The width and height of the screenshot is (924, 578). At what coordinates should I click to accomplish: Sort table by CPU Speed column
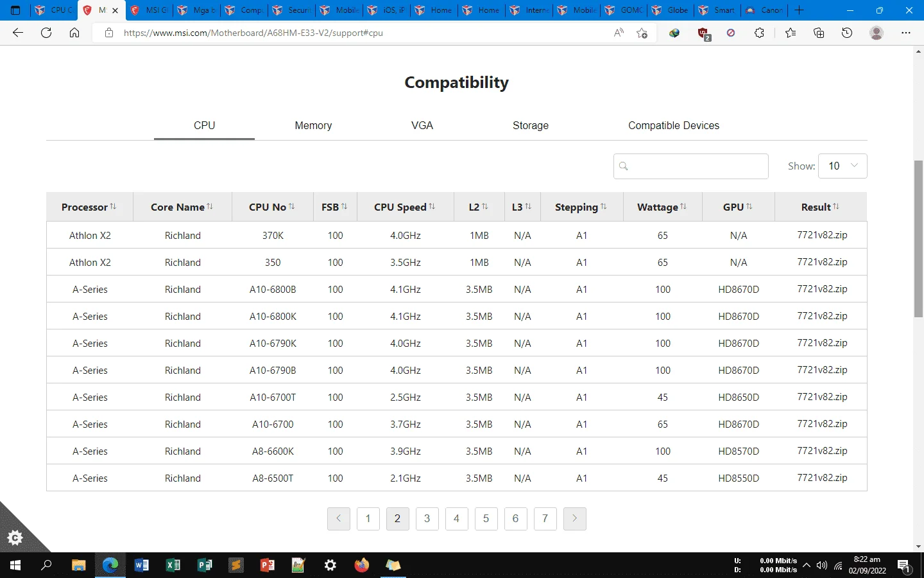(x=405, y=207)
